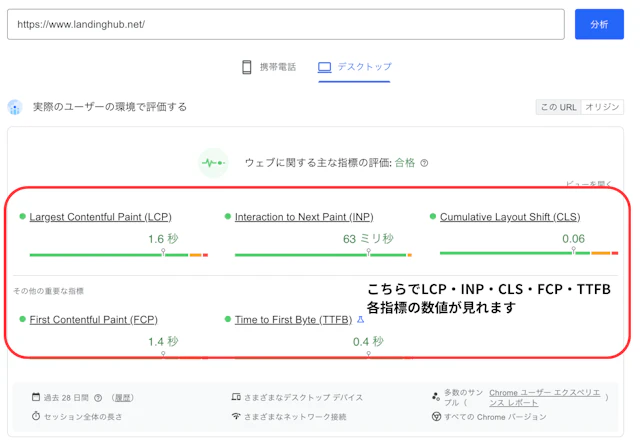Click the LCP distribution bar
This screenshot has height=444, width=640.
tap(119, 255)
